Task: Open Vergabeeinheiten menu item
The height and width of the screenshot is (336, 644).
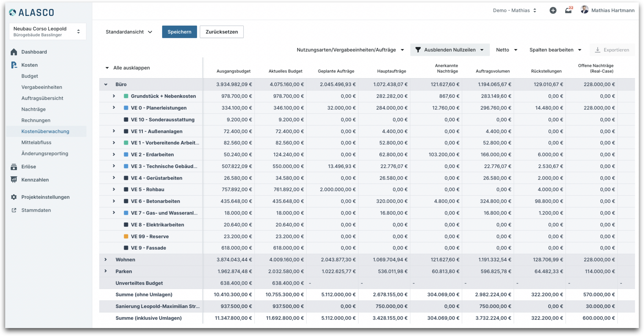Action: pyautogui.click(x=42, y=87)
